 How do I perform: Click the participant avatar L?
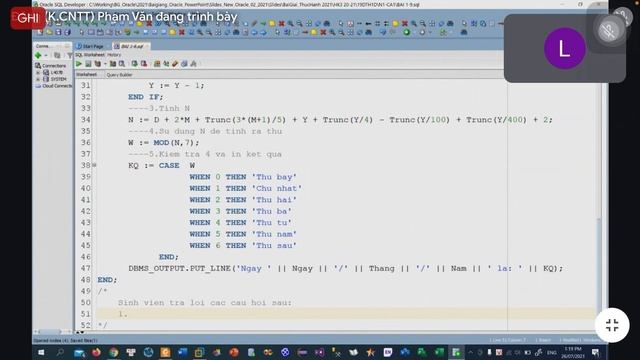(564, 49)
